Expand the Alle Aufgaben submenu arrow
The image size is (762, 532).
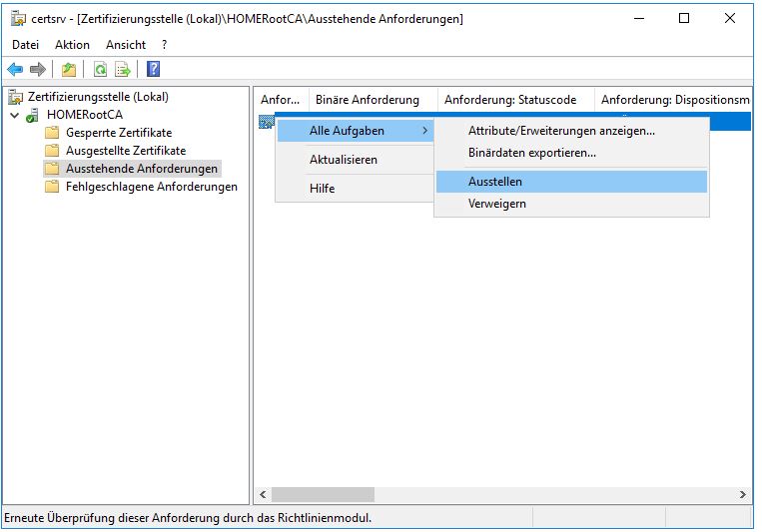coord(424,131)
